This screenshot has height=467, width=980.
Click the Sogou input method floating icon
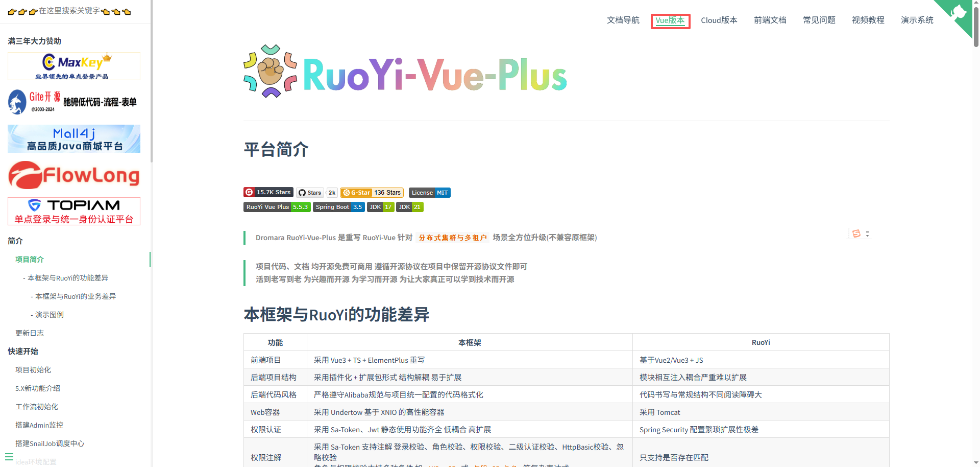(856, 233)
